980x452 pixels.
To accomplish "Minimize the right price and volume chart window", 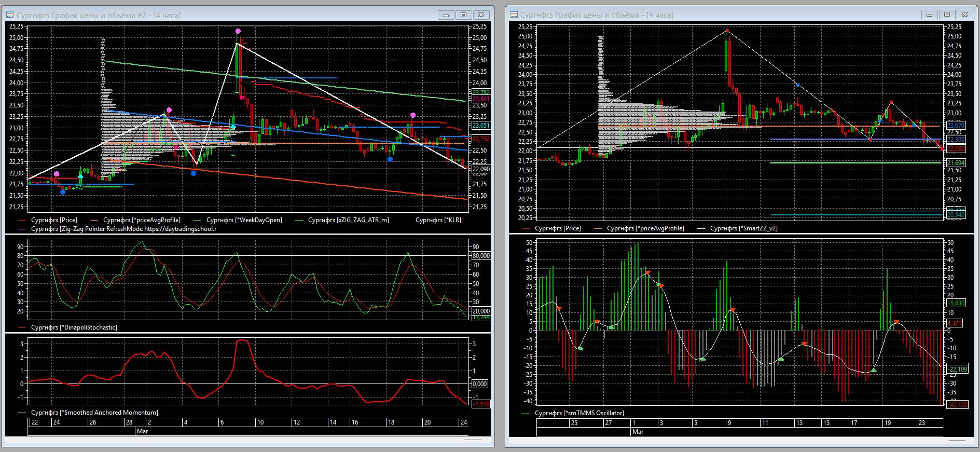I will tap(929, 15).
